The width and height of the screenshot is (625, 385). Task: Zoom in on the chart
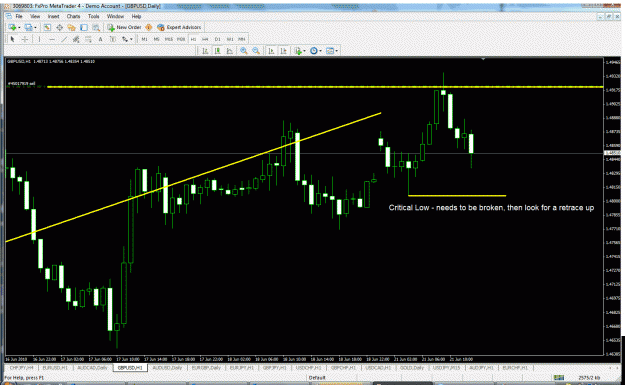pyautogui.click(x=244, y=51)
